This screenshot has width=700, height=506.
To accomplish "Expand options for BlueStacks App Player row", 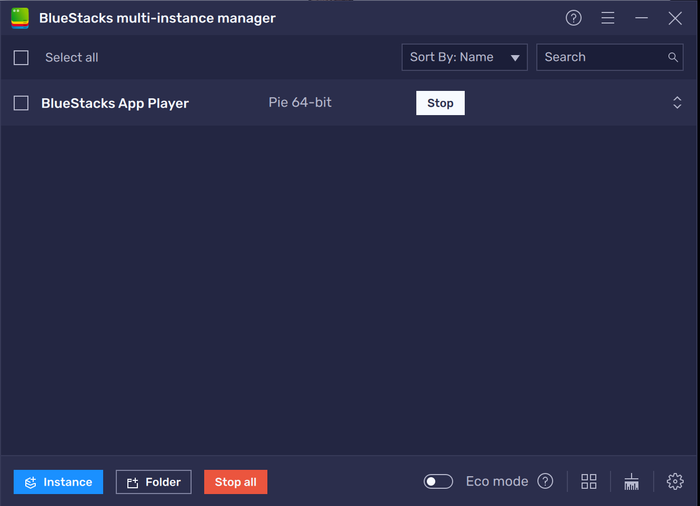I will 677,103.
